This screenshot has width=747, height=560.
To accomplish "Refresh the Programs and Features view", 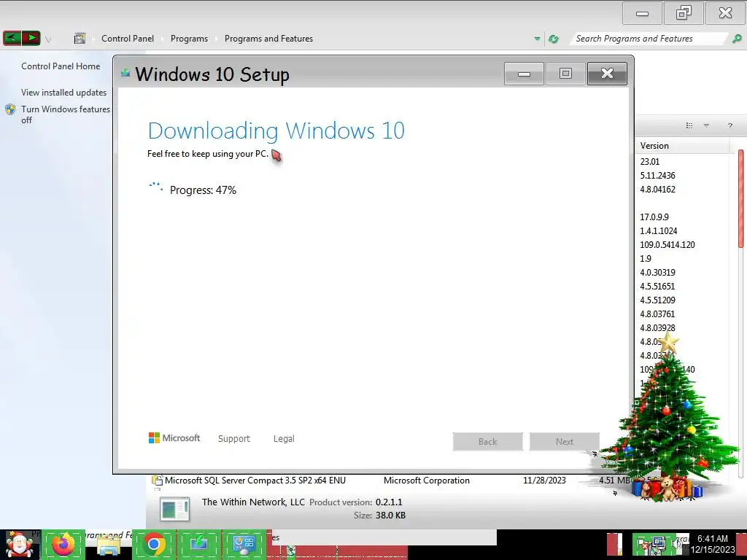I will click(554, 39).
